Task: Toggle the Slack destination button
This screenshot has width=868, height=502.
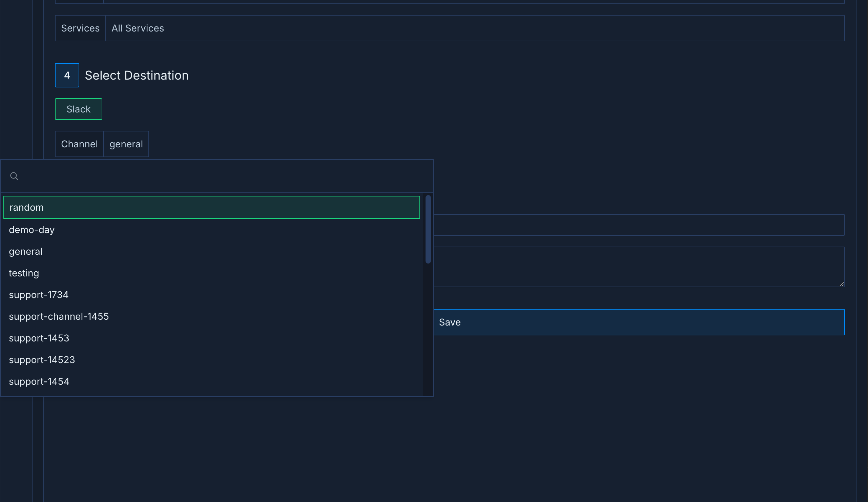Action: coord(79,109)
